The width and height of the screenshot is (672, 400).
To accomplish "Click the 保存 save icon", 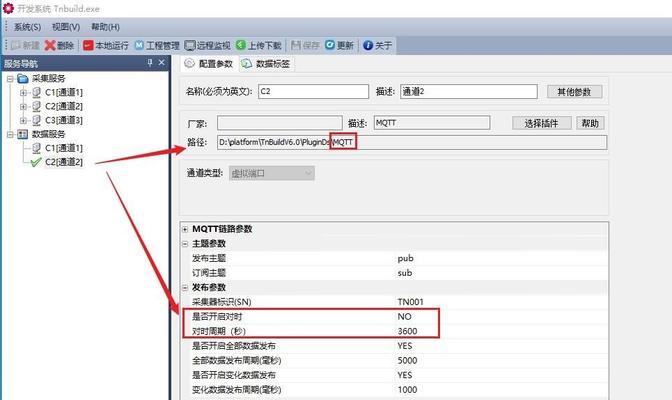I will pos(295,45).
